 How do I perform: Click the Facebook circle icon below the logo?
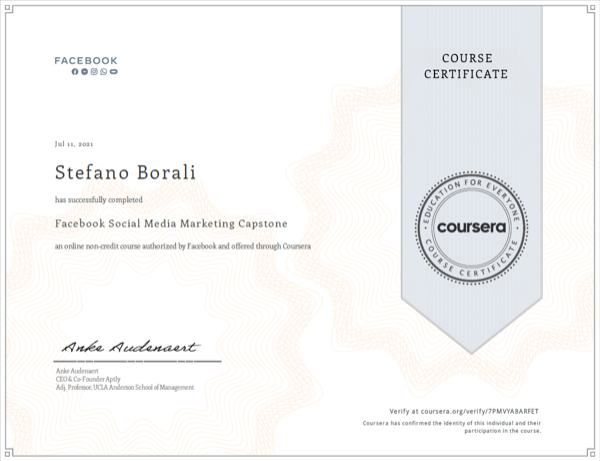(75, 72)
